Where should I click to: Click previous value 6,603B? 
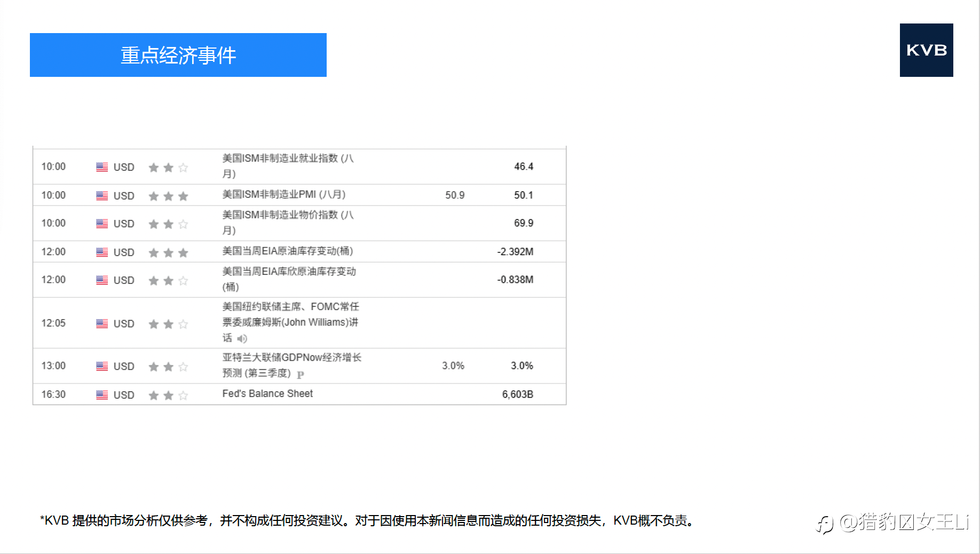(518, 394)
